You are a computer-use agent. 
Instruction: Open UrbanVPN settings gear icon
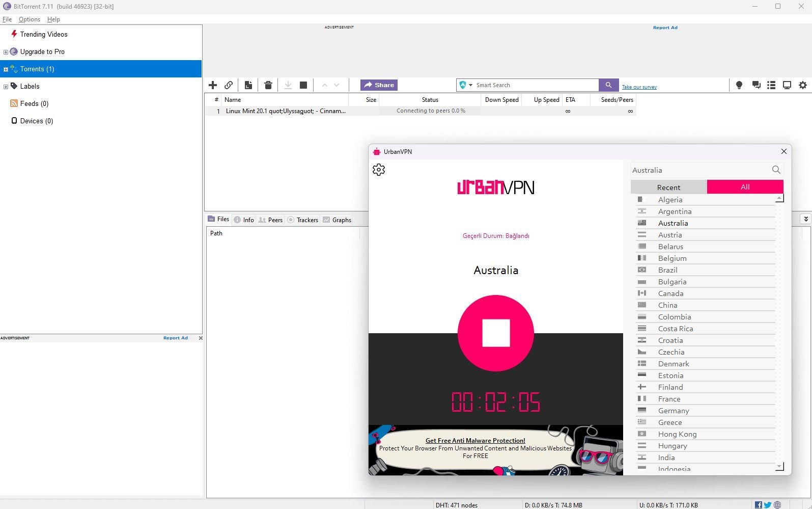pyautogui.click(x=379, y=170)
